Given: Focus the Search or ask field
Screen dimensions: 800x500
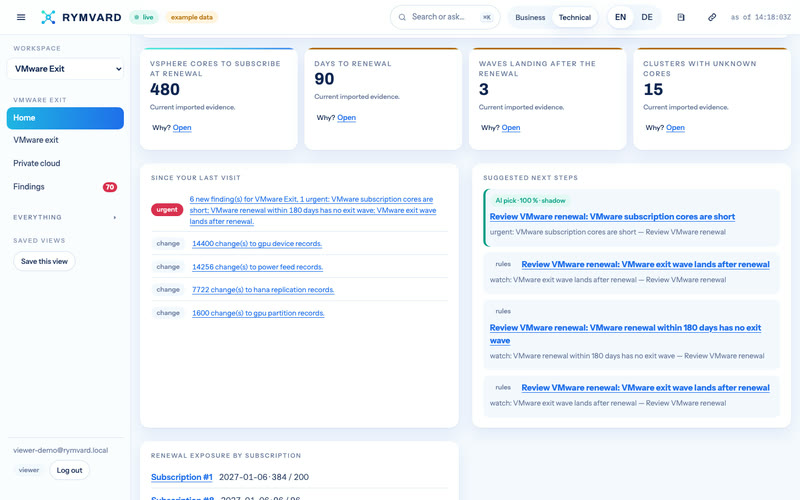Looking at the screenshot, I should [x=445, y=17].
